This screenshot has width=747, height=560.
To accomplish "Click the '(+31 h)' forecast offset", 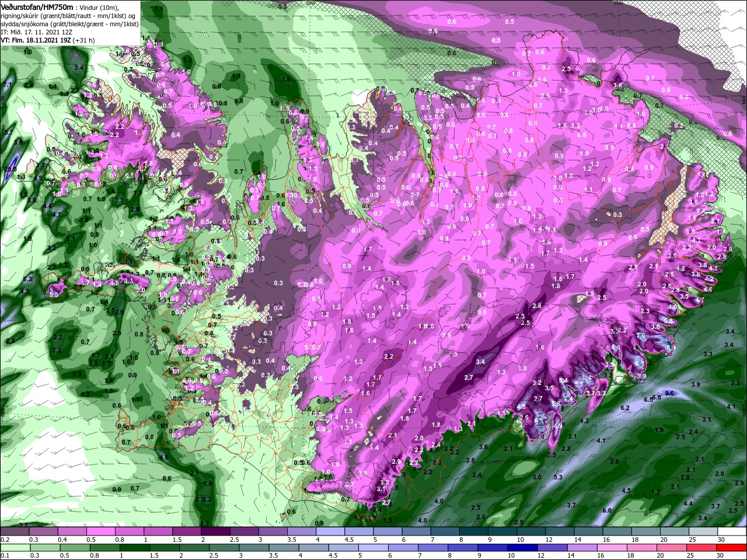I will [84, 40].
